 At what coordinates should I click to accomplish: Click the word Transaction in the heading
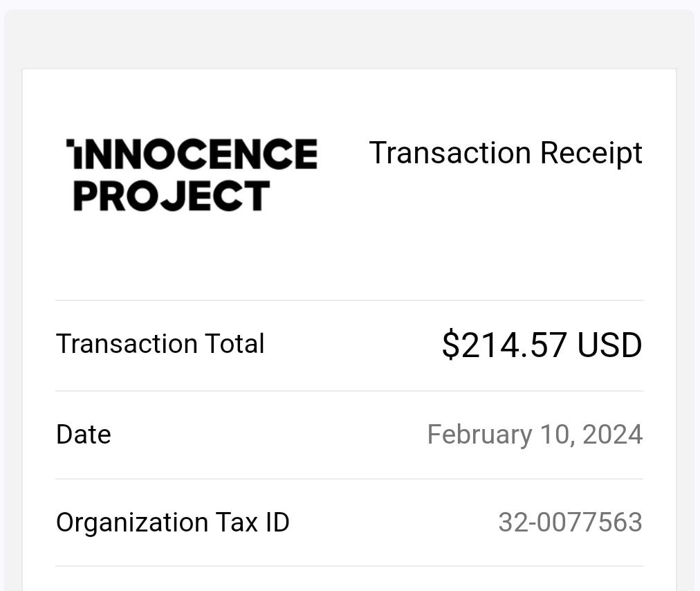(x=450, y=153)
